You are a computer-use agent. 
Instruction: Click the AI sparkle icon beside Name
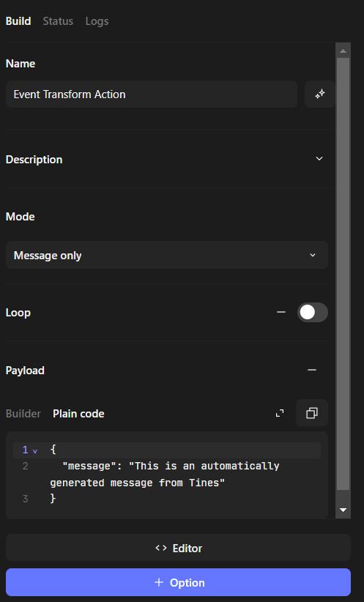pyautogui.click(x=319, y=94)
